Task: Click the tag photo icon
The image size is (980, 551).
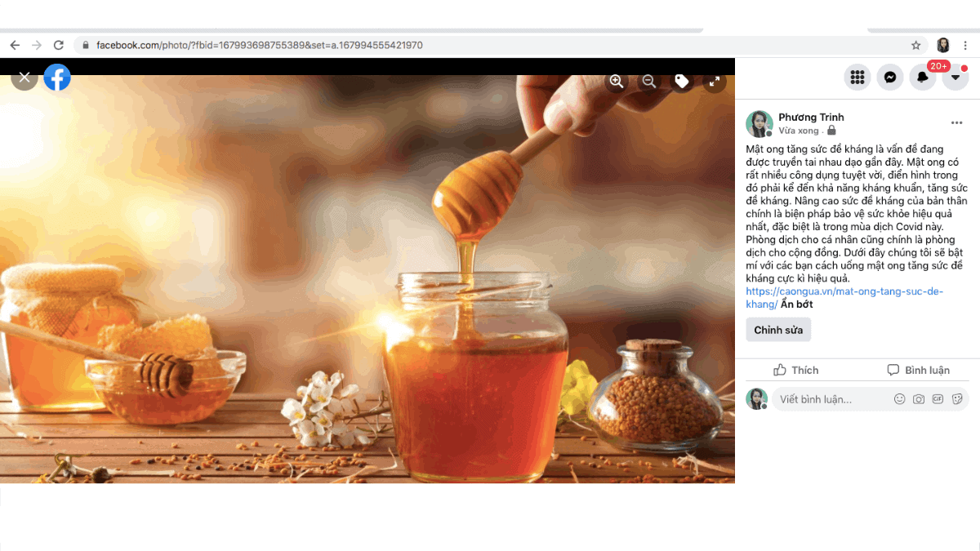Action: pos(681,81)
